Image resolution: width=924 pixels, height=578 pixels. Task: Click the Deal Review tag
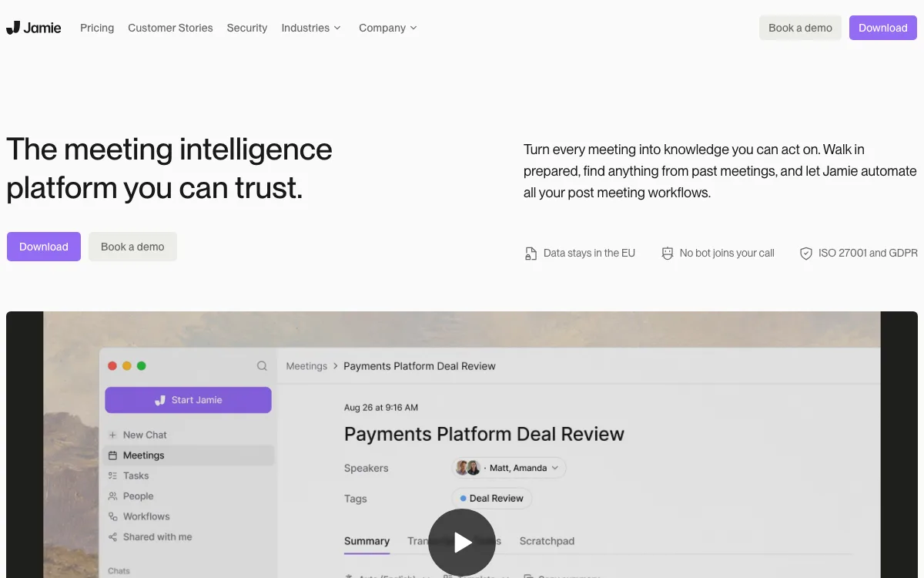pyautogui.click(x=491, y=499)
